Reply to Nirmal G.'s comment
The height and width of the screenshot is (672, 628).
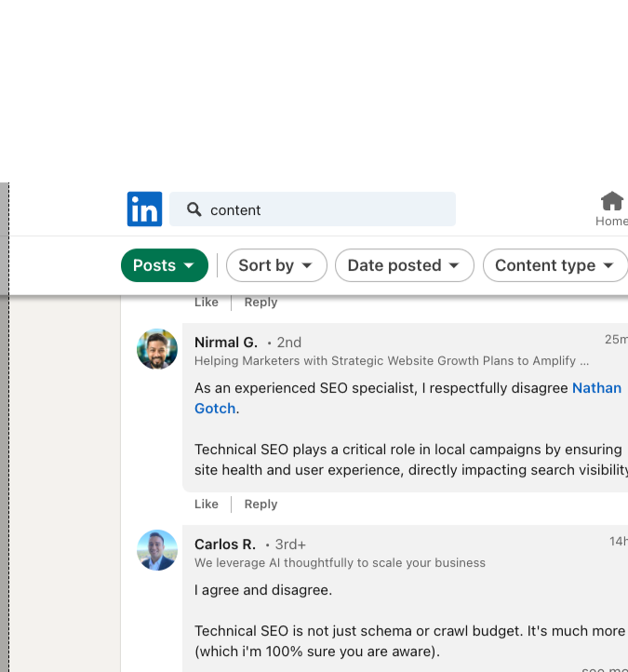tap(261, 504)
